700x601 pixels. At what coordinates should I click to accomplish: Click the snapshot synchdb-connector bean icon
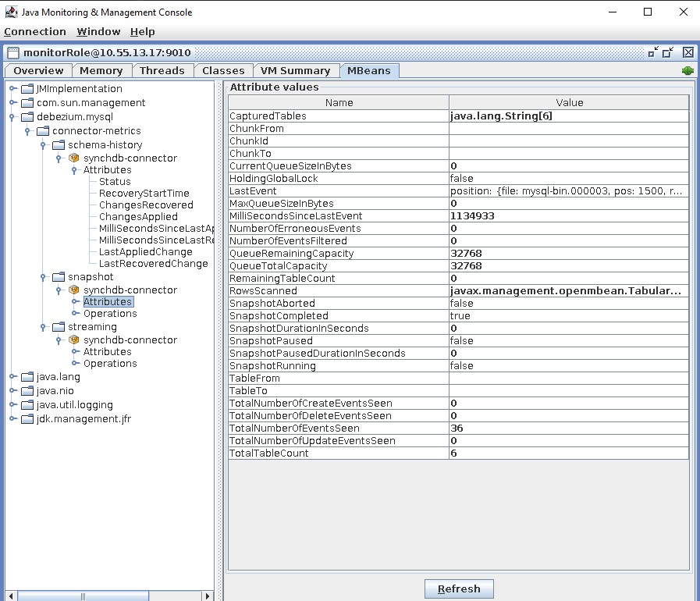74,290
